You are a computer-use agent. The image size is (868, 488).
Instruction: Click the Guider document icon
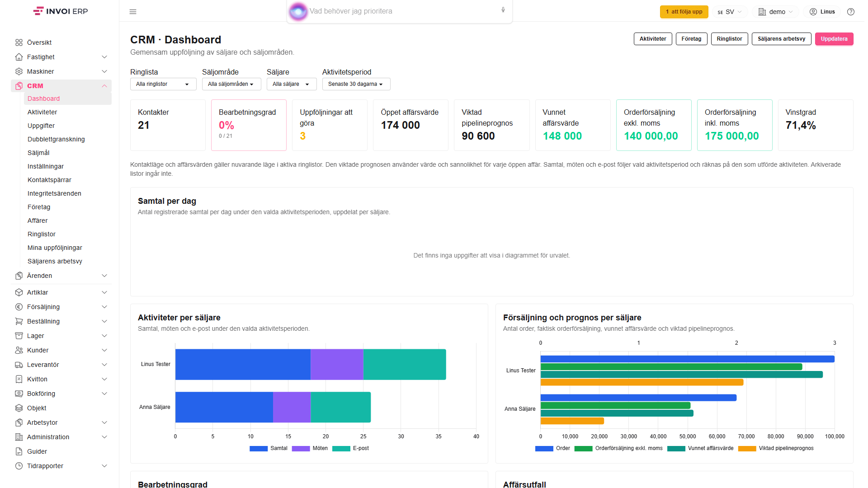19,451
